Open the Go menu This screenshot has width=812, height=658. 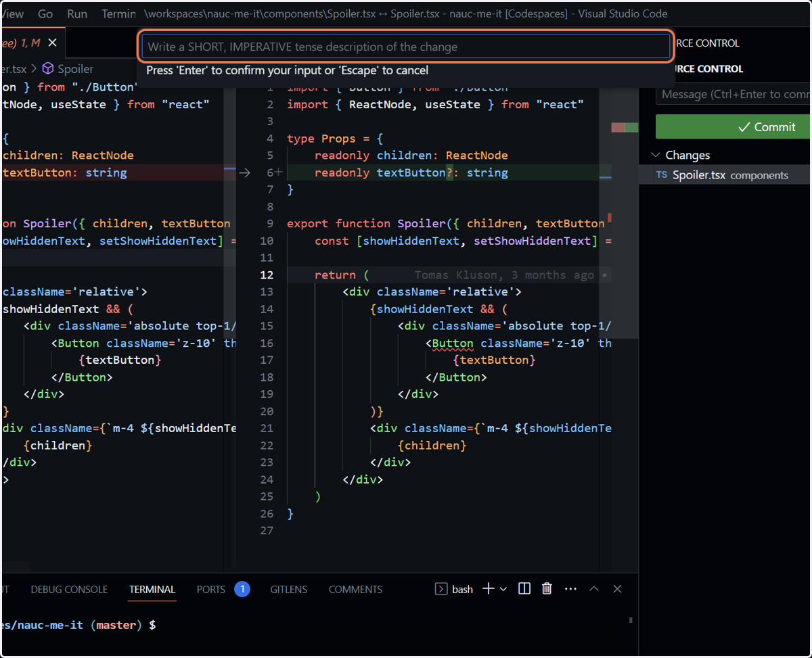pos(45,14)
